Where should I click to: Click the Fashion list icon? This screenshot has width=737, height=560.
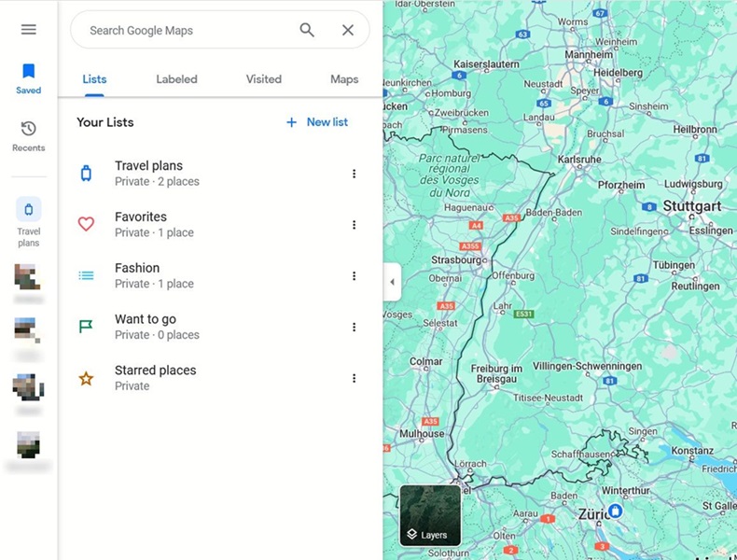pyautogui.click(x=86, y=275)
